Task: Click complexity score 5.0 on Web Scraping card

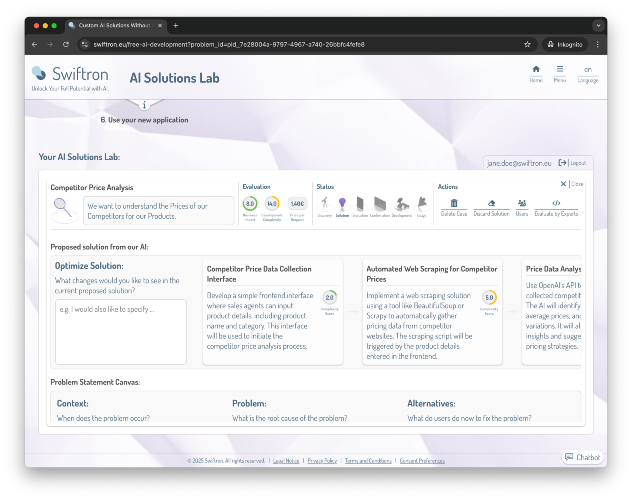Action: [489, 297]
